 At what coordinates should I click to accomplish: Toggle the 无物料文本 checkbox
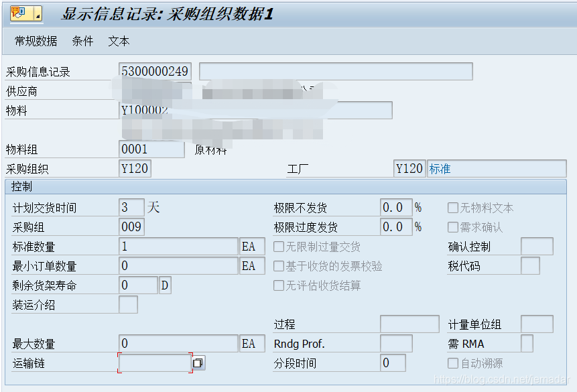click(x=452, y=208)
